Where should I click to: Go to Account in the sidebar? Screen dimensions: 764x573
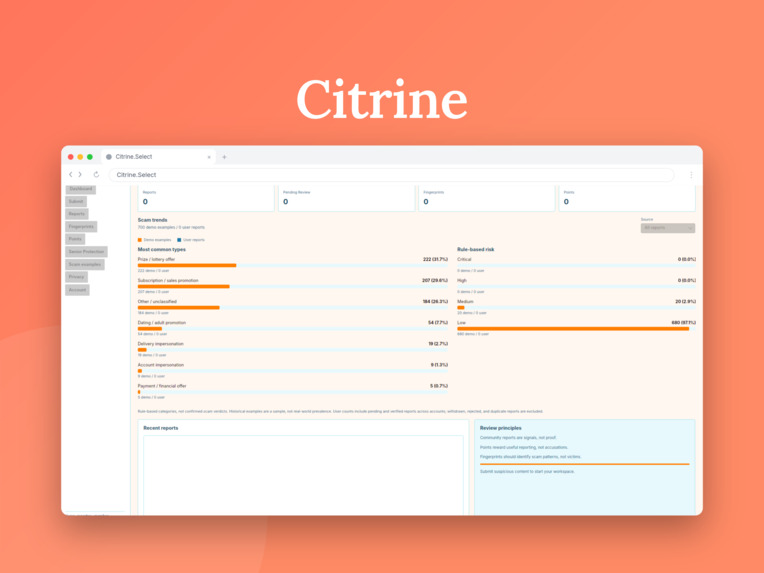[77, 289]
